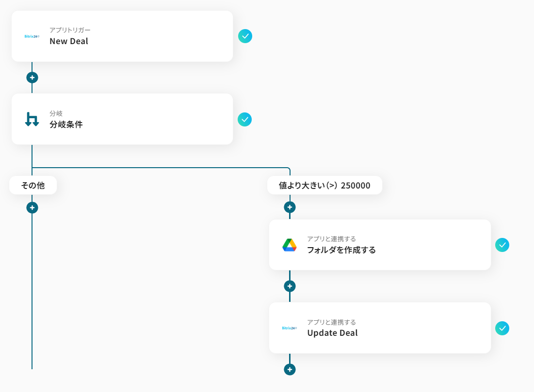Click the checkmark beside フォルダを作成する

coord(502,245)
